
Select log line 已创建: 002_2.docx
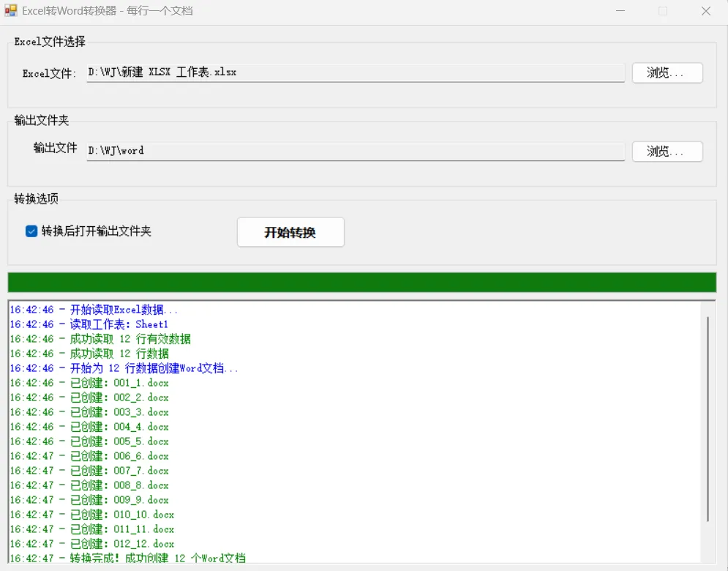[x=89, y=398]
